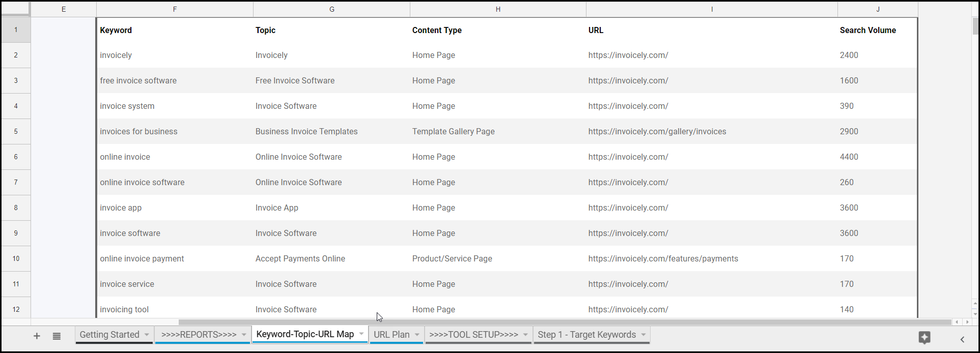Viewport: 980px width, 353px height.
Task: Select search volume cell 390
Action: click(x=878, y=106)
